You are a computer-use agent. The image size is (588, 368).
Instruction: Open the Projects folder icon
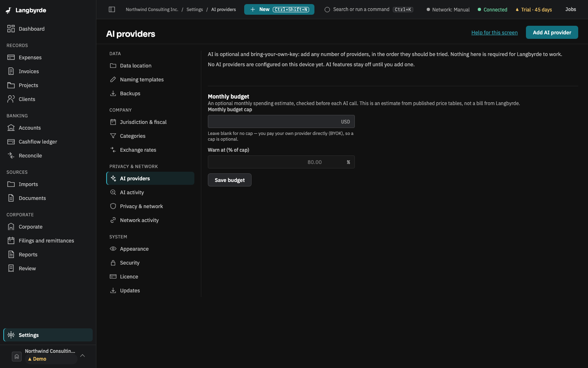click(x=11, y=85)
